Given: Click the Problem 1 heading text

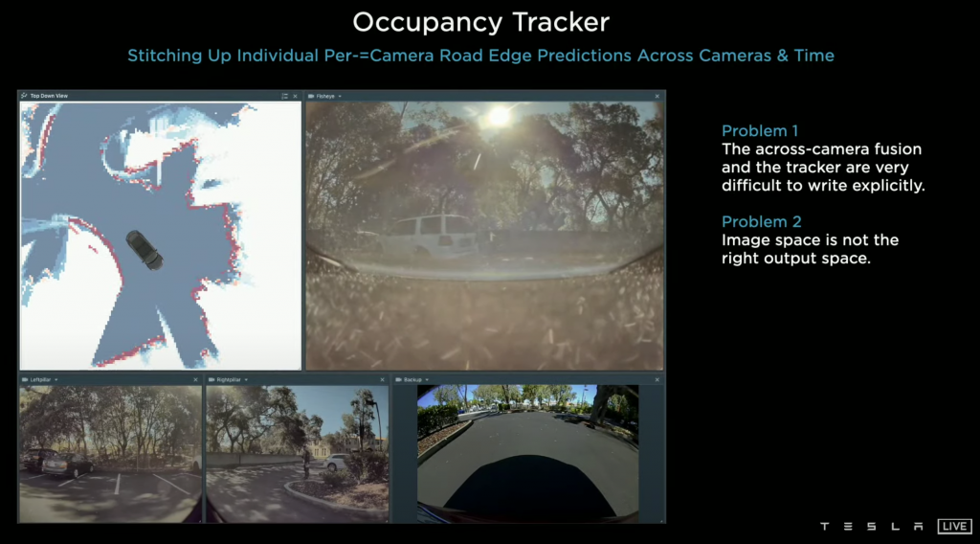Looking at the screenshot, I should pyautogui.click(x=760, y=131).
